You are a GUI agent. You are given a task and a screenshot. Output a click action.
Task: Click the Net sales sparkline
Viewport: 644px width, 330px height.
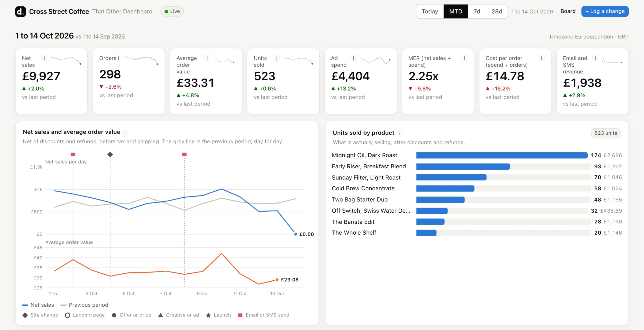pyautogui.click(x=66, y=60)
